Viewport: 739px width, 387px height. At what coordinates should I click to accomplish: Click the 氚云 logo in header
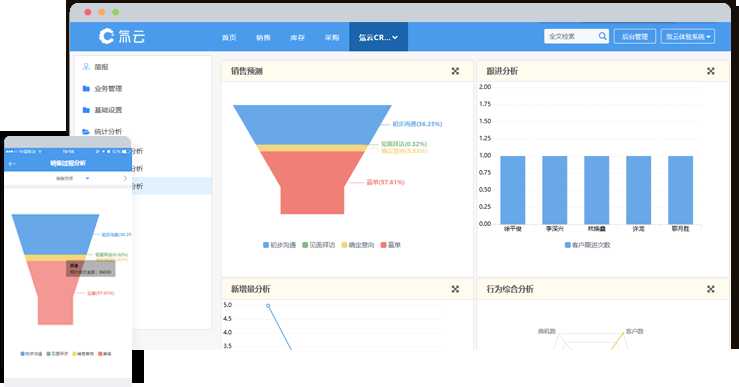click(122, 36)
